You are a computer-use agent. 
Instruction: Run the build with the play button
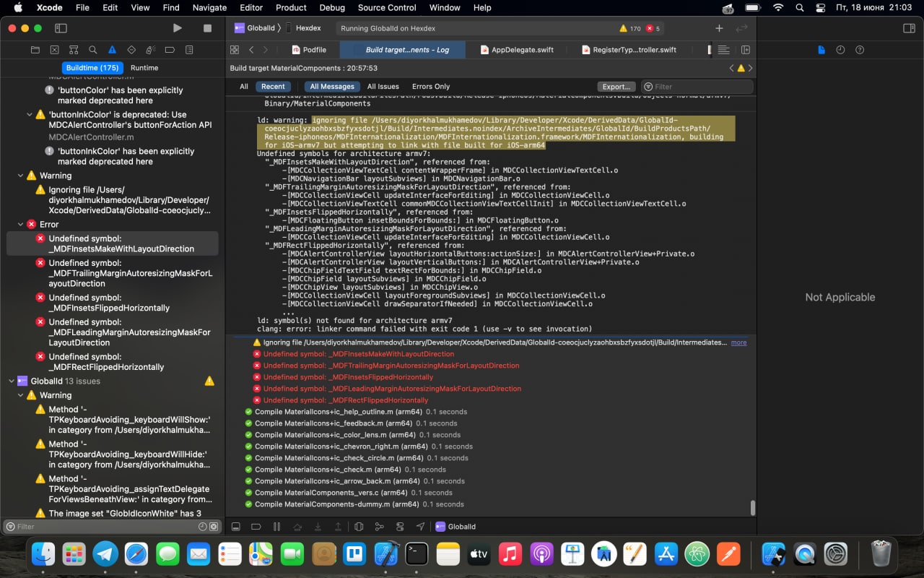pos(178,28)
